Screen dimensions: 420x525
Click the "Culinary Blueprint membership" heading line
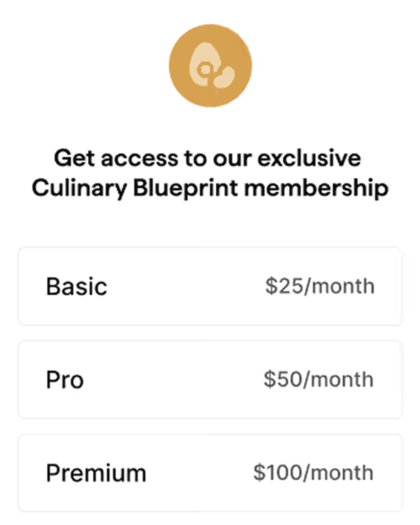210,188
